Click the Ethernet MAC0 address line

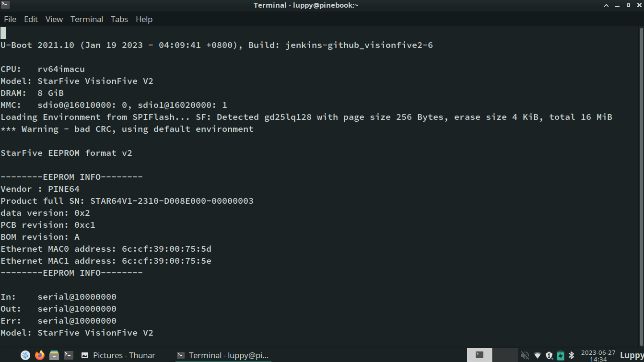pyautogui.click(x=106, y=249)
